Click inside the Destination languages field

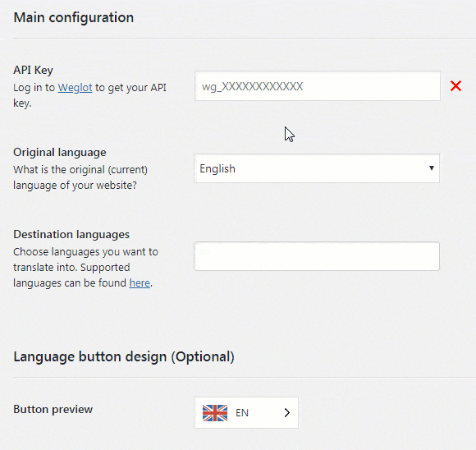pyautogui.click(x=317, y=256)
